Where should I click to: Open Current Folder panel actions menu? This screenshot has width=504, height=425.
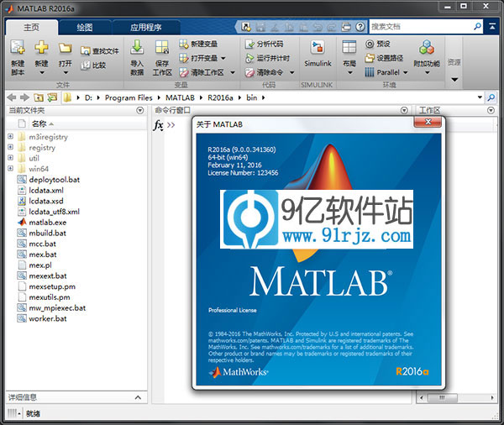[x=139, y=111]
